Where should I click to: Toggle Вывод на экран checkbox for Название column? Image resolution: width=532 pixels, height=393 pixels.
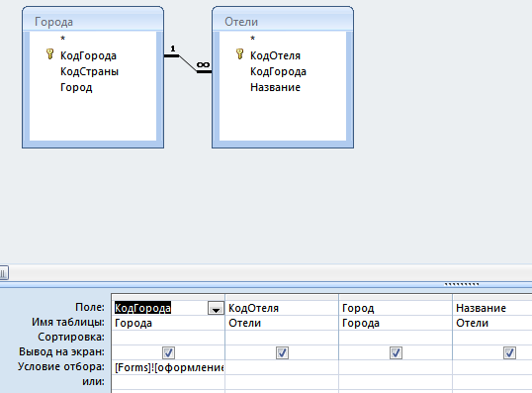pyautogui.click(x=509, y=353)
